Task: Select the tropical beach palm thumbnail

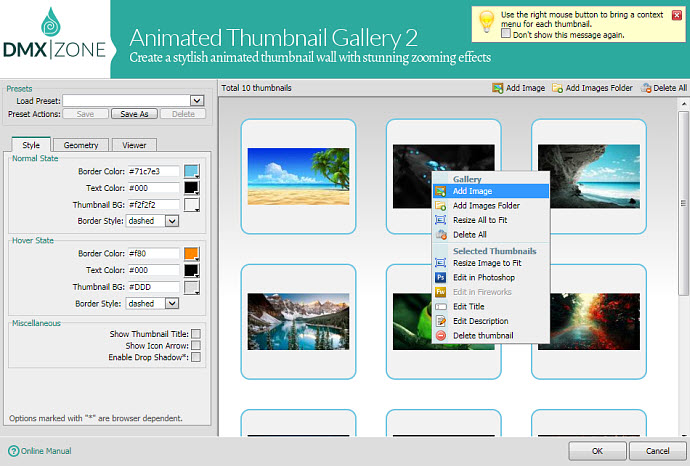Action: pyautogui.click(x=298, y=176)
